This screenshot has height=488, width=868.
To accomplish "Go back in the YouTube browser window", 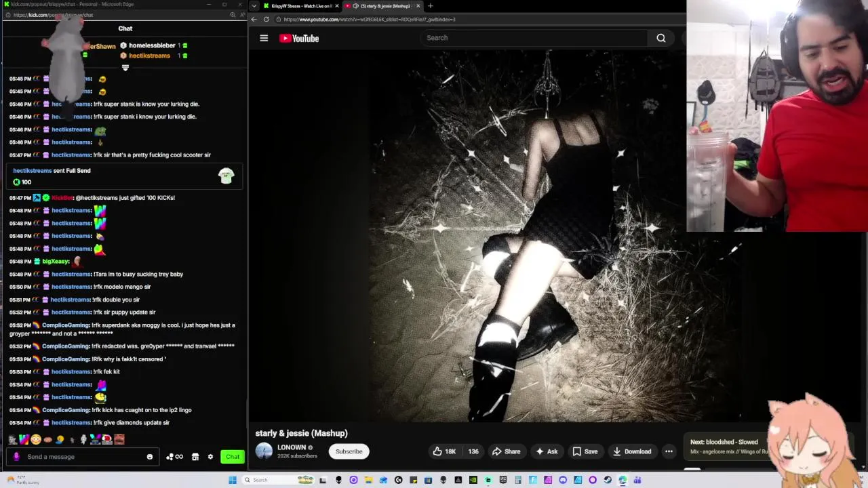I will [254, 19].
